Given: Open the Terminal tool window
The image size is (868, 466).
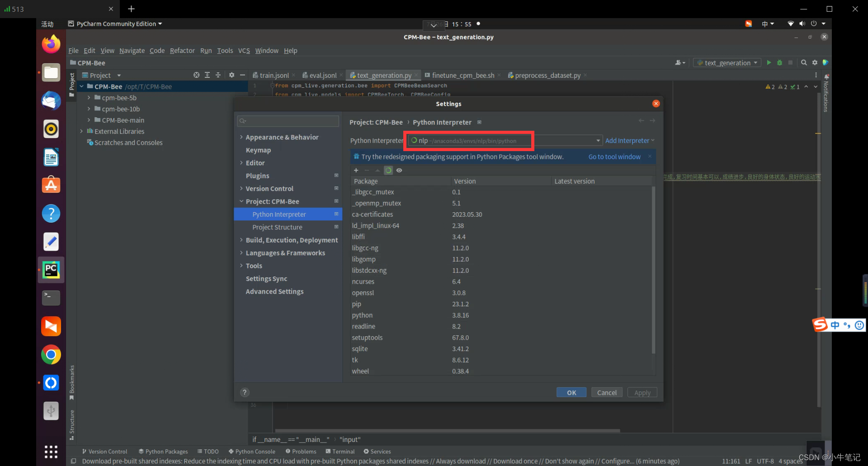Looking at the screenshot, I should tap(340, 452).
